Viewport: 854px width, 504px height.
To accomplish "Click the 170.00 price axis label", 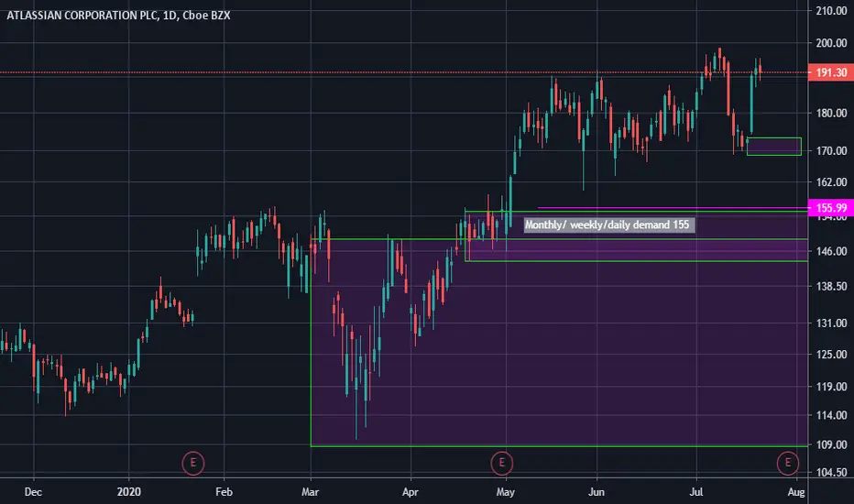I will [x=831, y=150].
